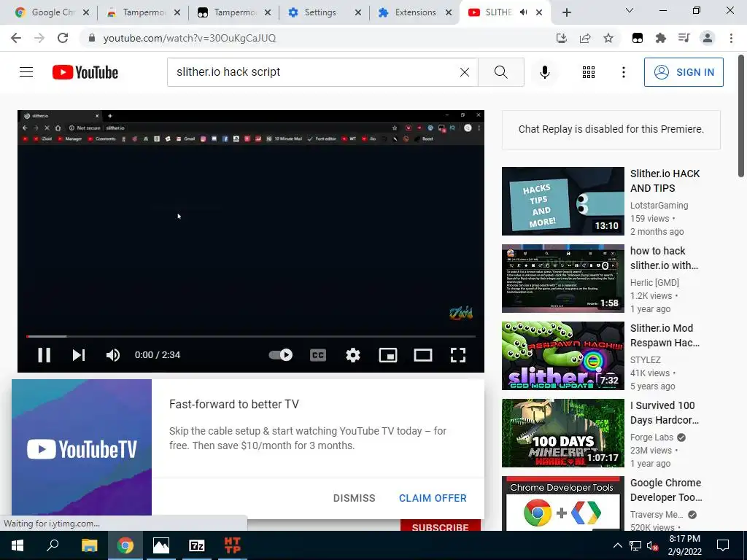Open the Windows Start menu
This screenshot has width=747, height=560.
pos(18,545)
